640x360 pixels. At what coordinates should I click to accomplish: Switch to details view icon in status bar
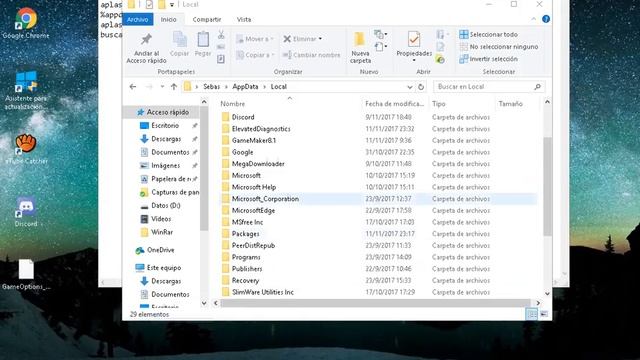coord(531,314)
